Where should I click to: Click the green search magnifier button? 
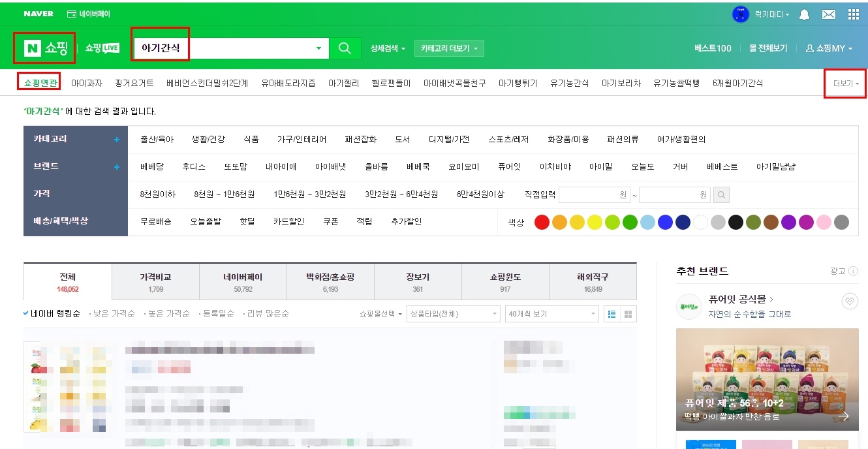345,48
